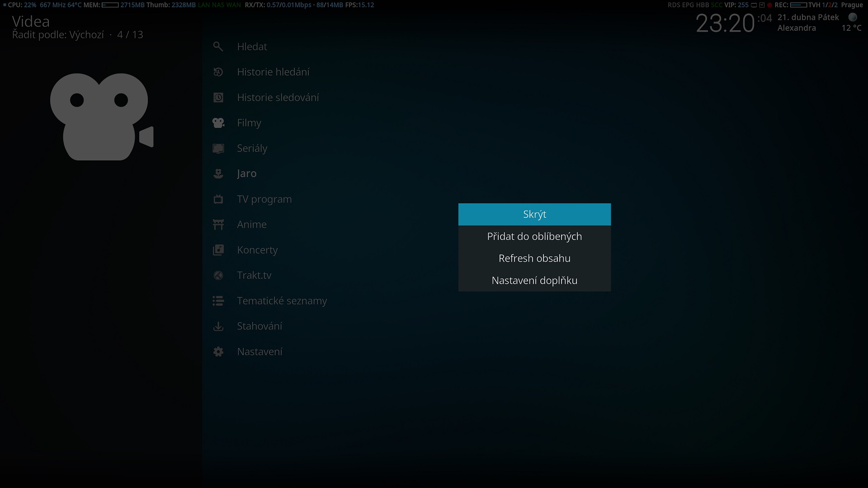Select Skrýt in the context menu
Image resolution: width=868 pixels, height=488 pixels.
[x=534, y=214]
